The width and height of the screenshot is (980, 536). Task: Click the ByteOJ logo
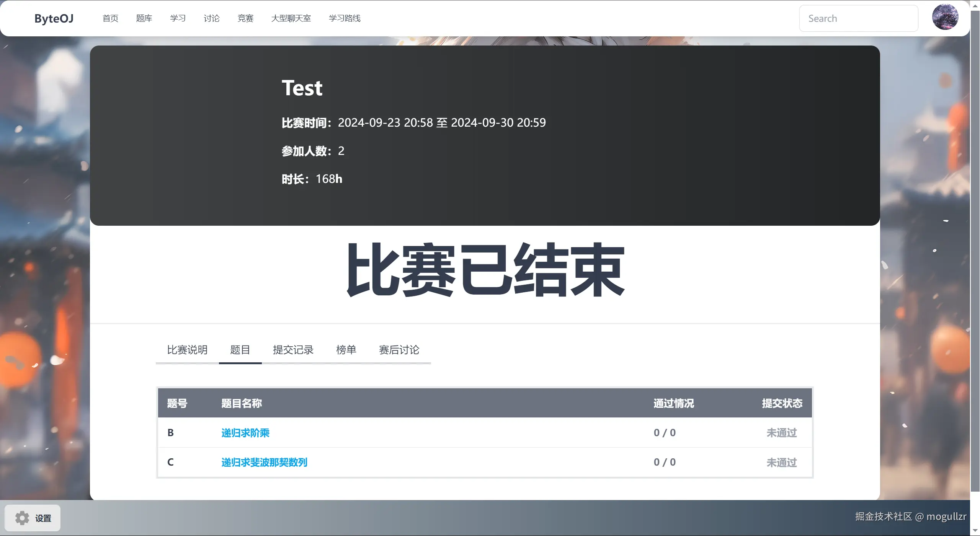coord(54,18)
